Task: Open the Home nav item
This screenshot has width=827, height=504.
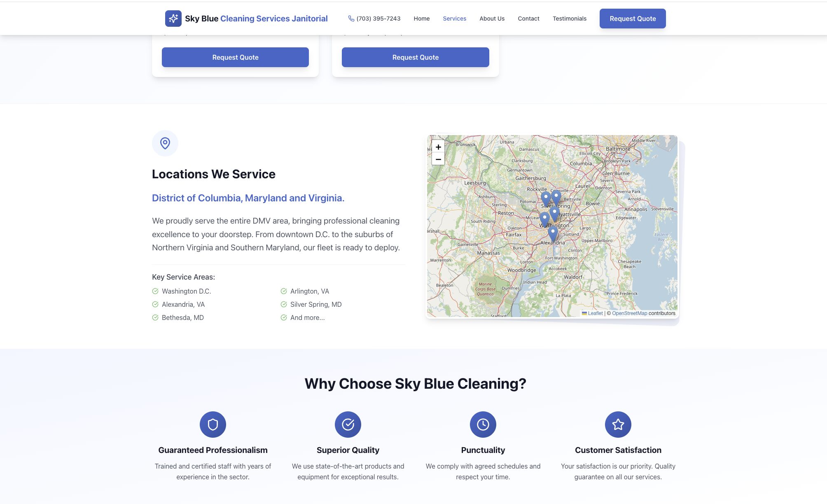Action: [x=422, y=19]
